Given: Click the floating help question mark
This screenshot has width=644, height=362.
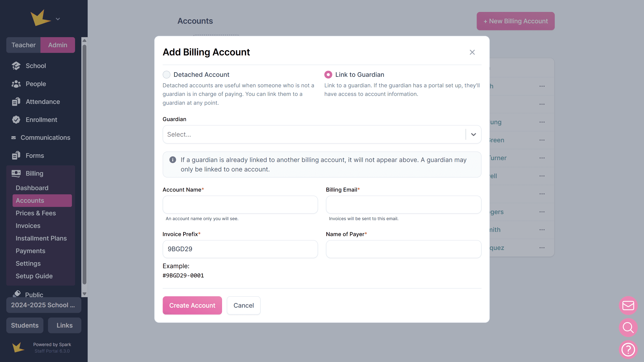Looking at the screenshot, I should (x=628, y=349).
